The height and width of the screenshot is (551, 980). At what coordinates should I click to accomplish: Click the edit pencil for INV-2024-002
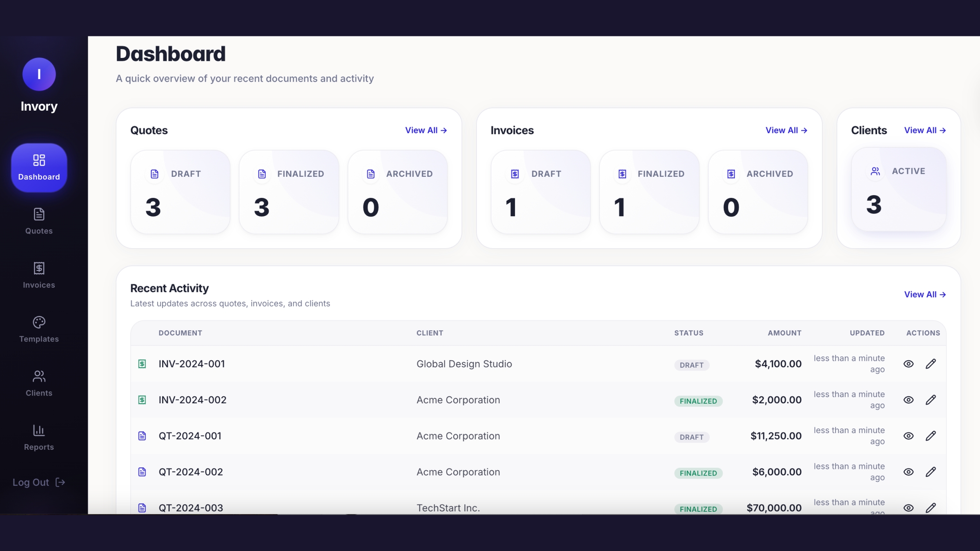931,400
